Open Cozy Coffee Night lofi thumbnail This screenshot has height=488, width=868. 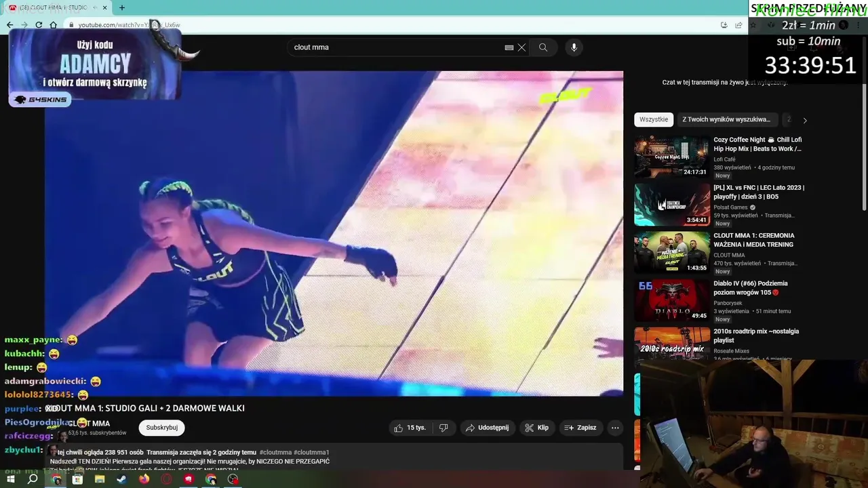(672, 157)
